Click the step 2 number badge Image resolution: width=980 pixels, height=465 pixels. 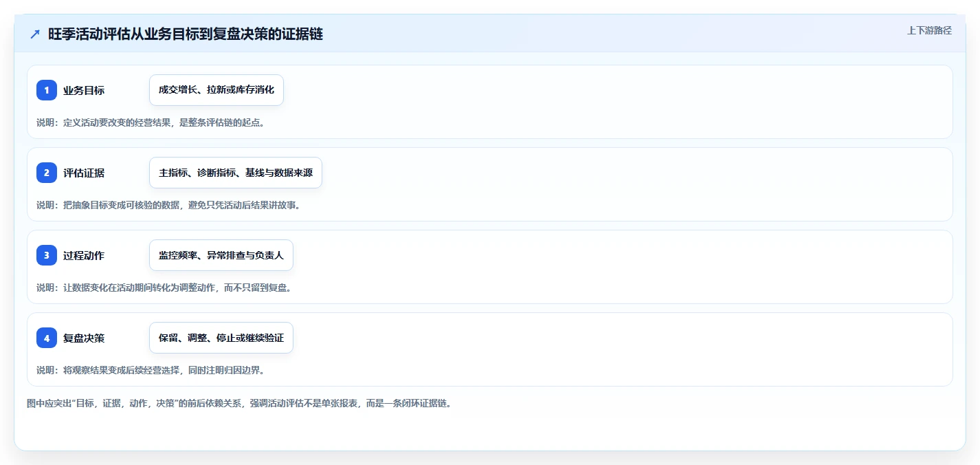tap(47, 173)
